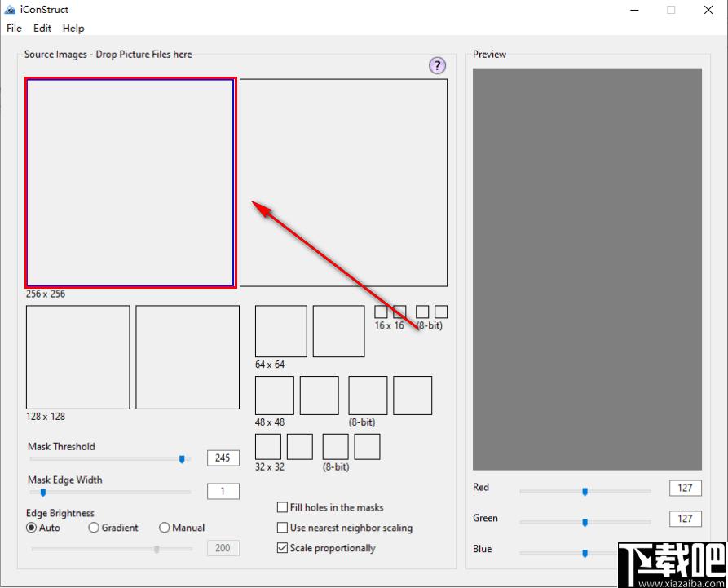728x588 pixels.
Task: Click the Mask Edge Width value field
Action: (223, 492)
